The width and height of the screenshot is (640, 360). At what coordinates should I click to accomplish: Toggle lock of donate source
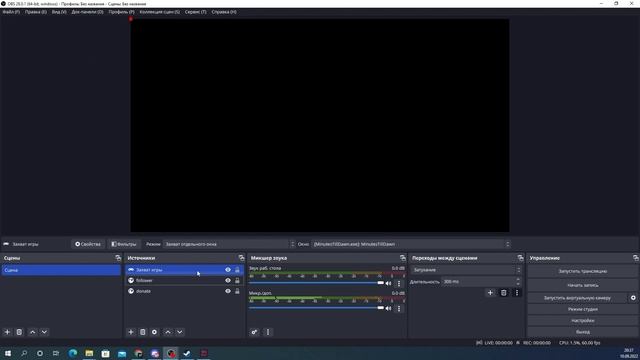[x=237, y=291]
